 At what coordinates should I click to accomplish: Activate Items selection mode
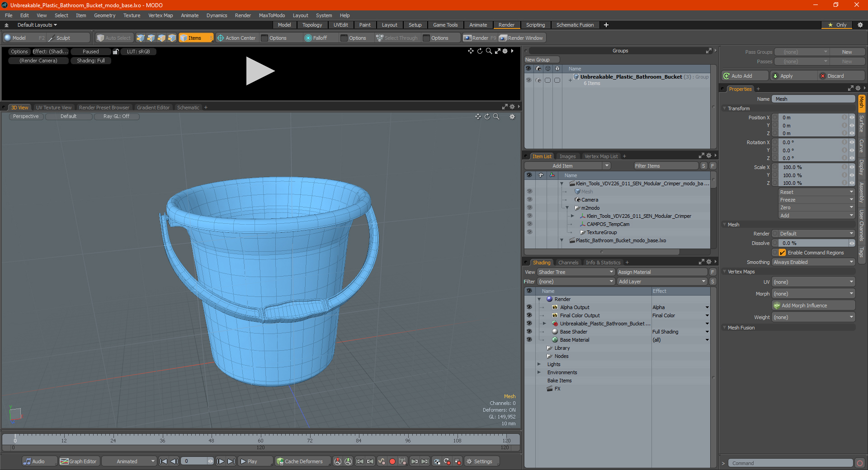196,38
